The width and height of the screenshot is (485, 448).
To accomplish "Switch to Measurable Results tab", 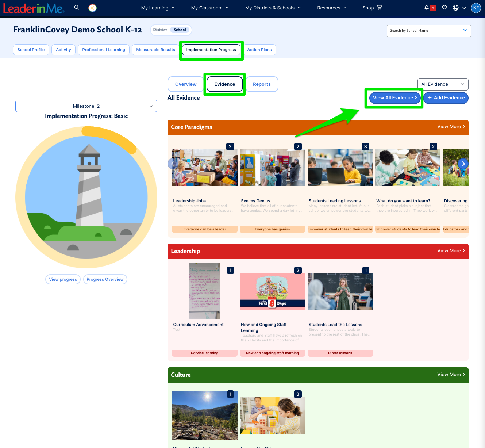I will pyautogui.click(x=155, y=50).
